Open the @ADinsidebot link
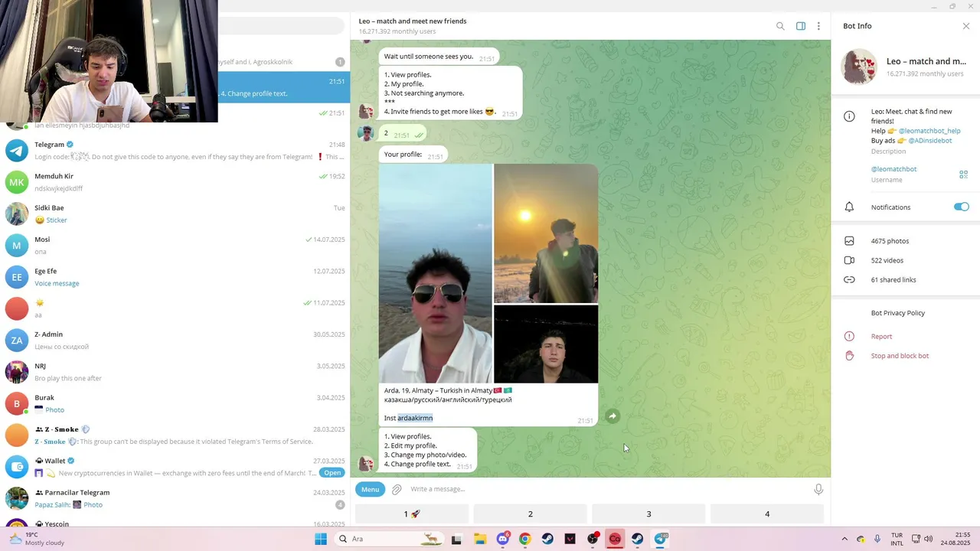The height and width of the screenshot is (551, 980). coord(930,141)
